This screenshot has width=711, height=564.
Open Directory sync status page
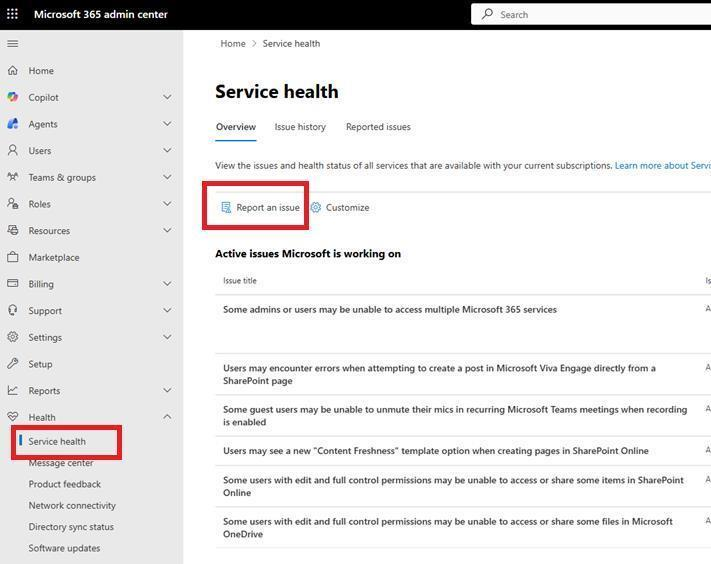tap(71, 527)
